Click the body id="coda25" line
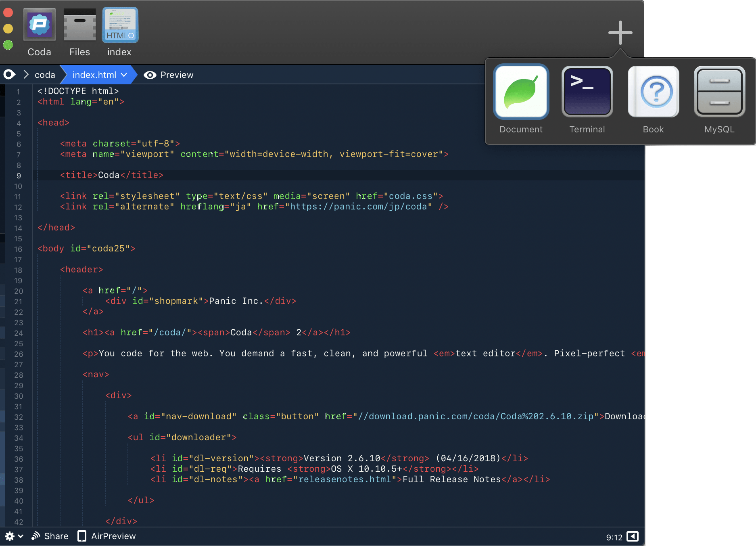 (x=86, y=249)
